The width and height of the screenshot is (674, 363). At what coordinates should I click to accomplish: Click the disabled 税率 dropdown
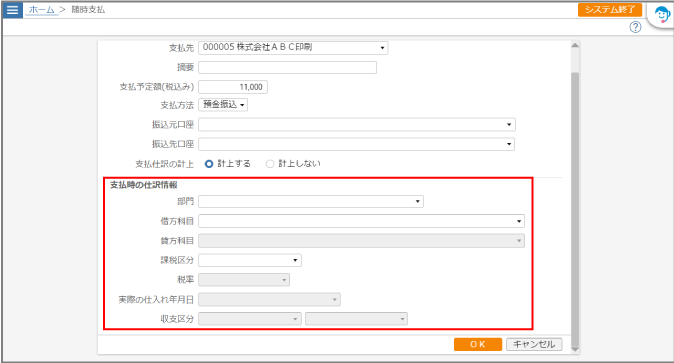coord(244,280)
